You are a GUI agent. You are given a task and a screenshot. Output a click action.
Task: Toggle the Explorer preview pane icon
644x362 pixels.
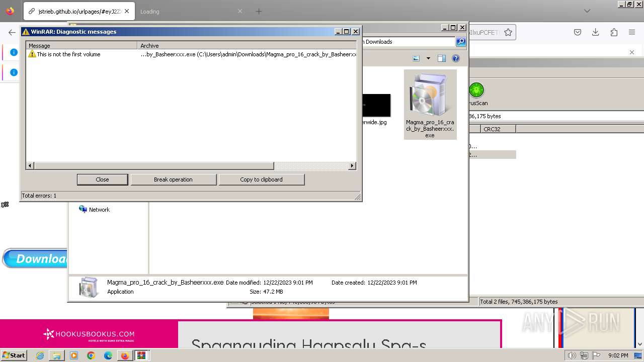coord(442,58)
